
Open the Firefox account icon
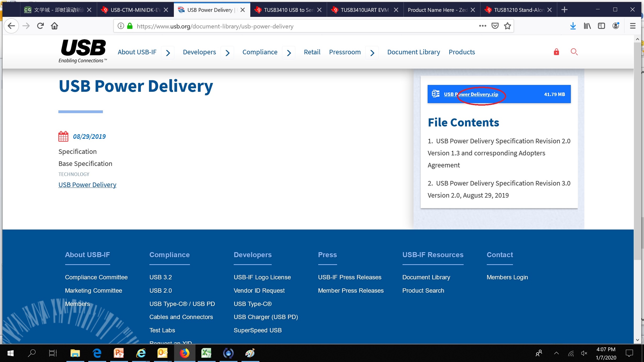coord(616,26)
